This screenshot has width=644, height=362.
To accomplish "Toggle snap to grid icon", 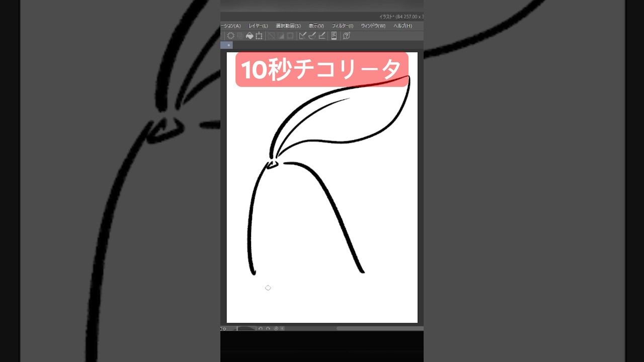I will (x=322, y=36).
